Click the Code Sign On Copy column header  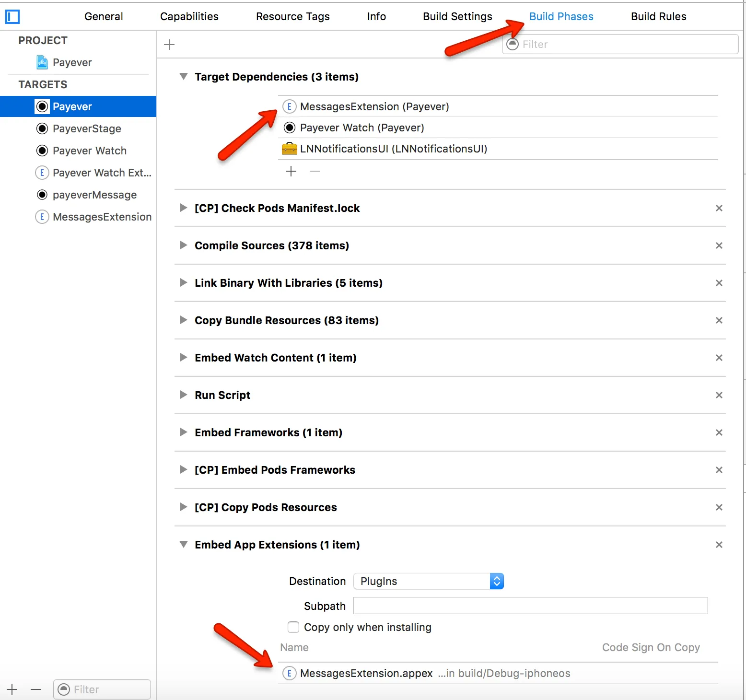651,647
